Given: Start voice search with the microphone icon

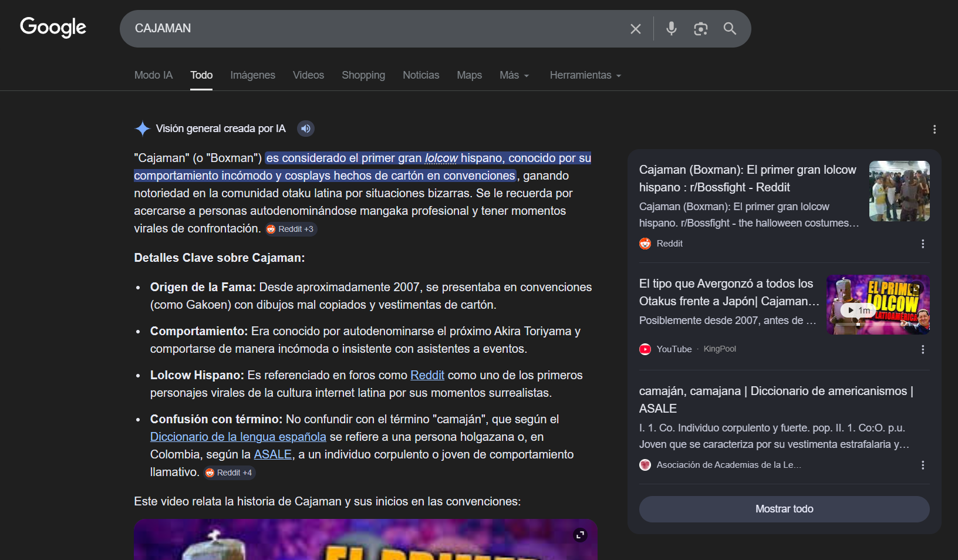Looking at the screenshot, I should tap(672, 28).
